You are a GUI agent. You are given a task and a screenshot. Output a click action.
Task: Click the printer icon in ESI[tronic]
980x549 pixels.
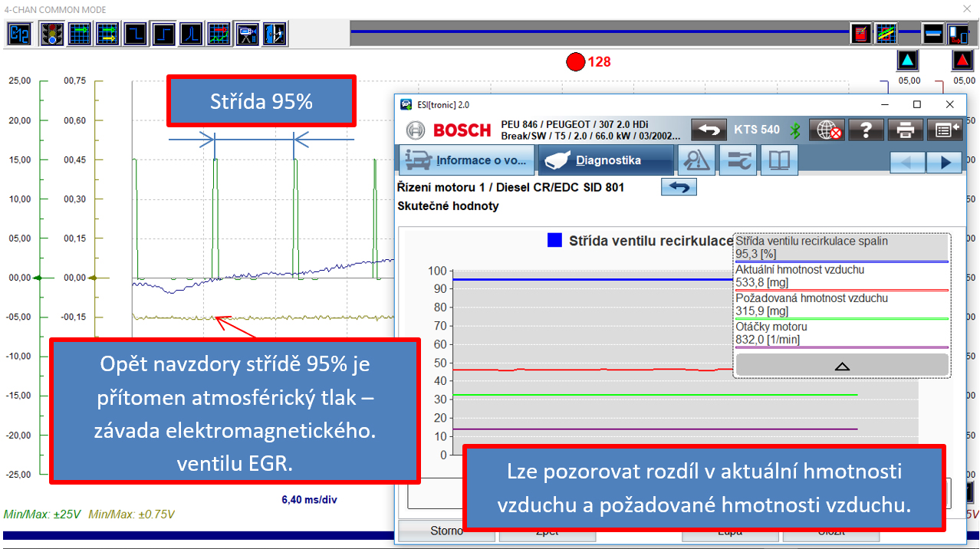905,130
